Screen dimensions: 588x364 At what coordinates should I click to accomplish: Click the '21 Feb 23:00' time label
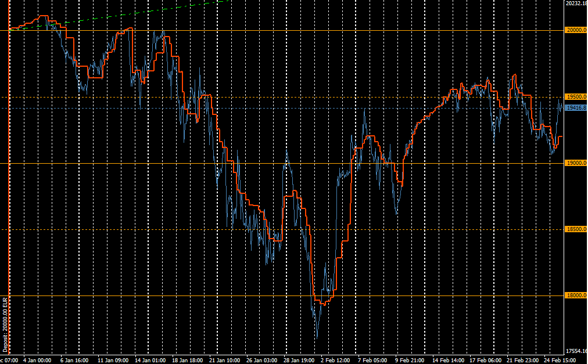coord(522,361)
